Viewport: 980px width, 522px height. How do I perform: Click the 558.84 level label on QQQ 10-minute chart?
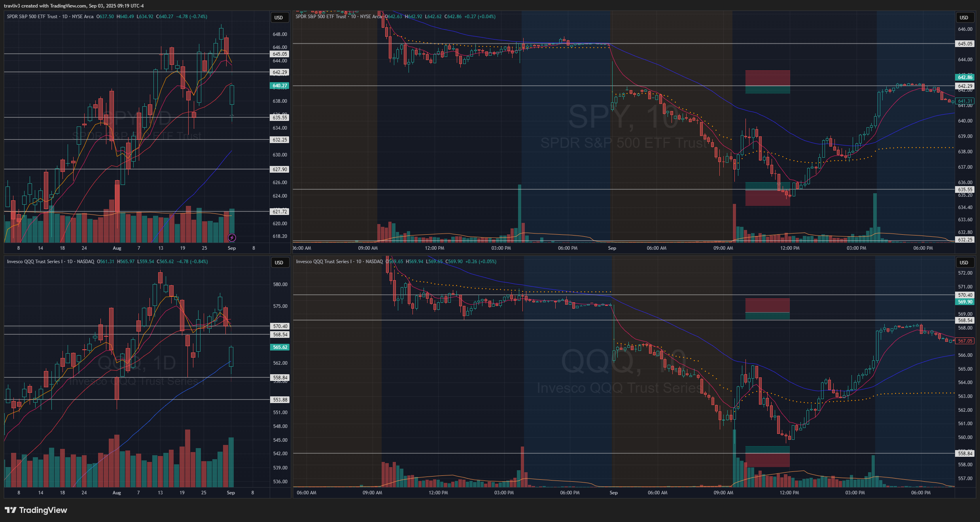click(x=965, y=454)
